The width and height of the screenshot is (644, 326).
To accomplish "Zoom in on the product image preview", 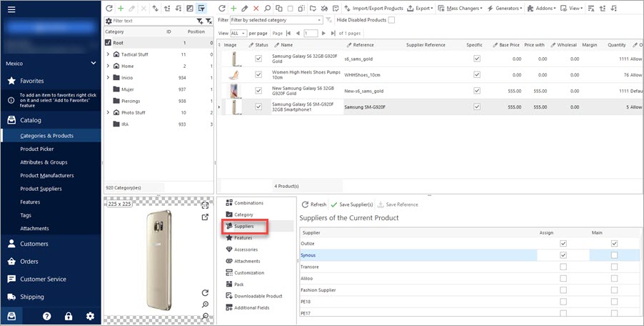I will pos(206,305).
